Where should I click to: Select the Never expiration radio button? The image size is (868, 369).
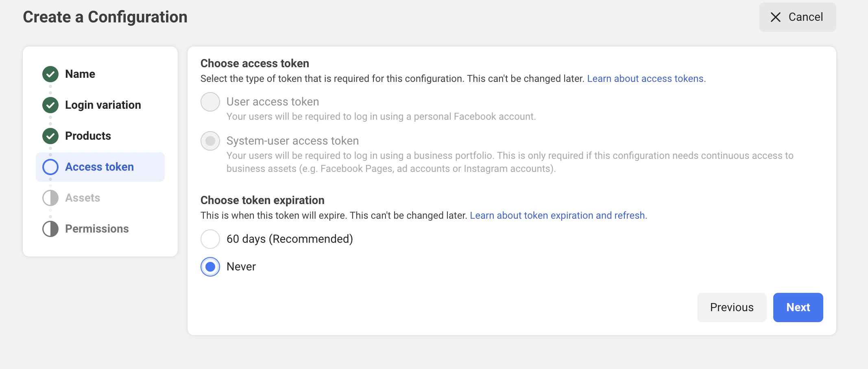210,267
